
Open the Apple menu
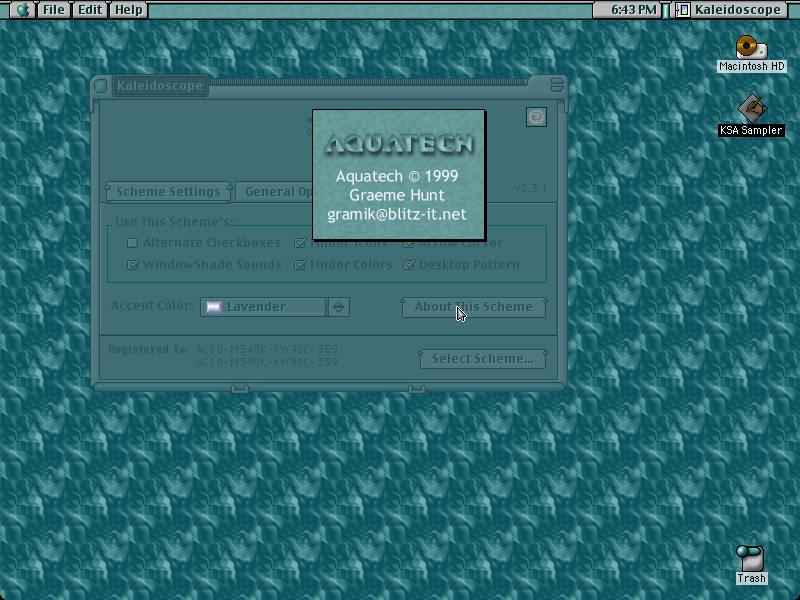(23, 10)
